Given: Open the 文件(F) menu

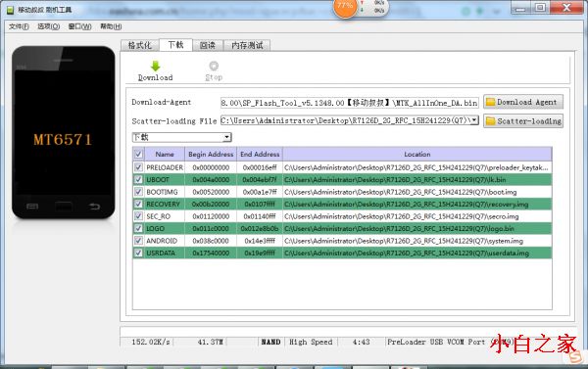Looking at the screenshot, I should 19,26.
